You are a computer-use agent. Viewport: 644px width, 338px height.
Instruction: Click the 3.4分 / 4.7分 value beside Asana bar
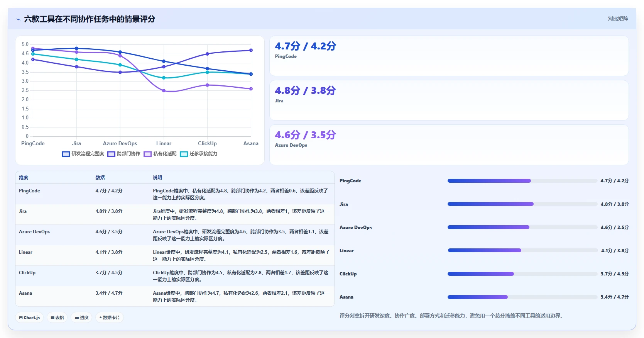coord(615,297)
